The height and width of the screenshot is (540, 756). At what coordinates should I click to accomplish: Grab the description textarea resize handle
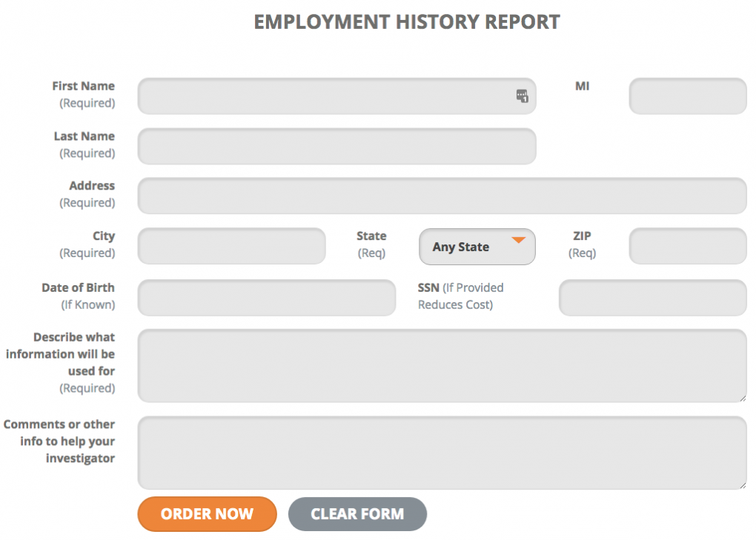click(x=743, y=398)
